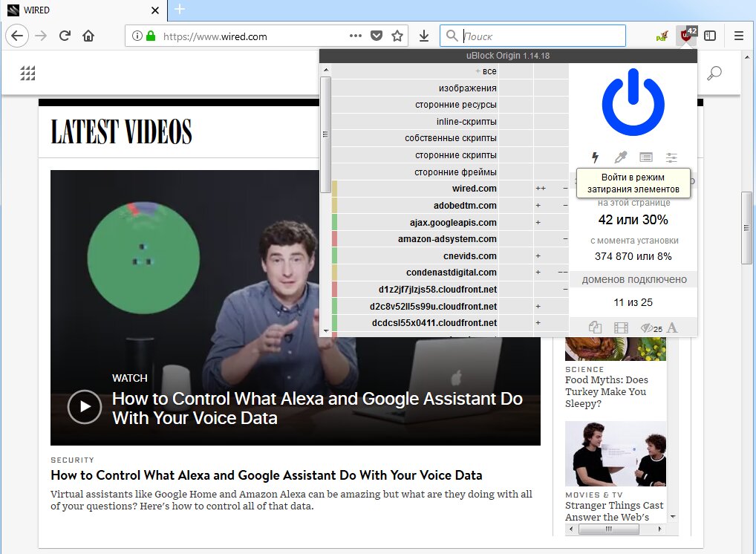This screenshot has width=756, height=554.
Task: Select the WIRED browser tab
Action: [83, 10]
